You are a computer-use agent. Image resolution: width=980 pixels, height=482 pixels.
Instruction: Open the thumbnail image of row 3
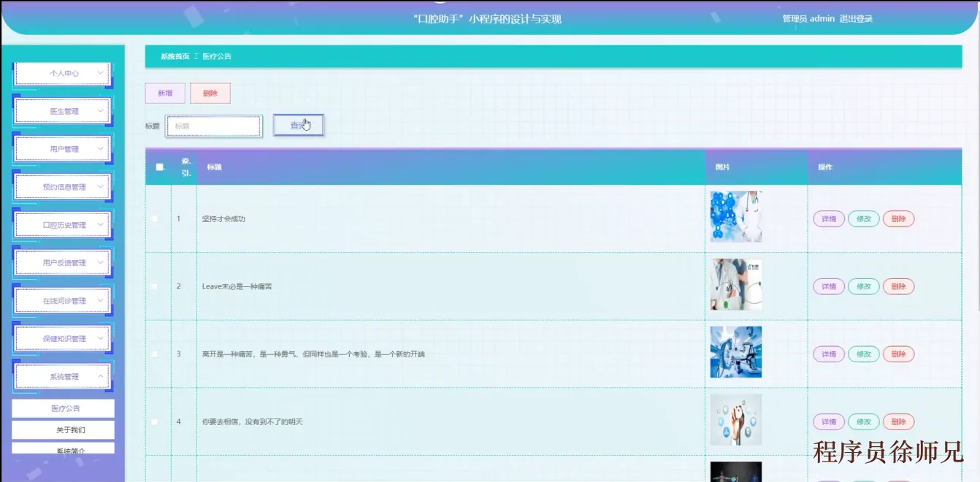click(736, 352)
